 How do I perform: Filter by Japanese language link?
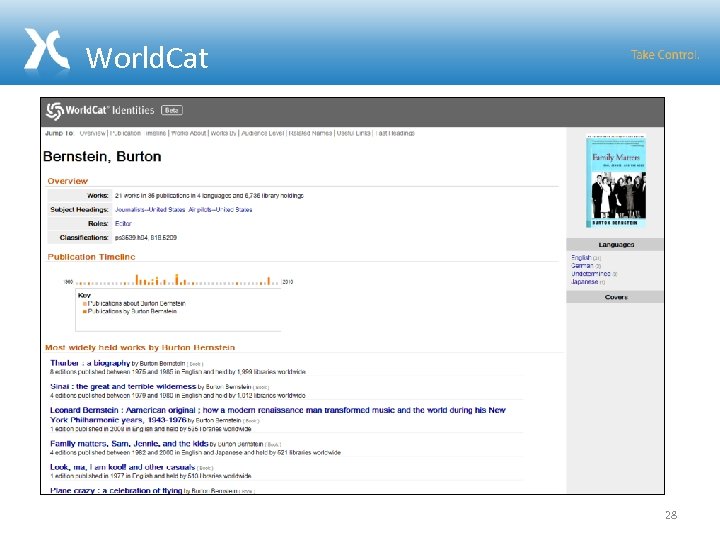point(585,282)
